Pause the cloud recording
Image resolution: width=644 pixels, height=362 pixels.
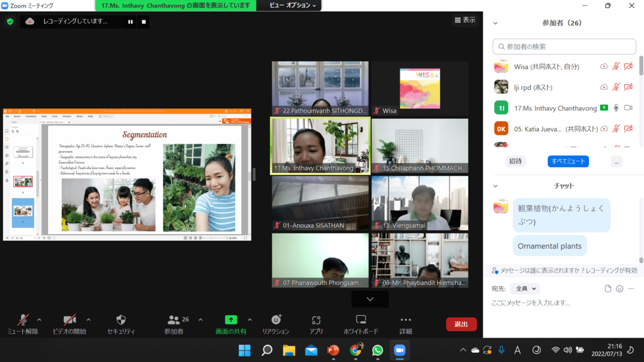click(x=130, y=21)
